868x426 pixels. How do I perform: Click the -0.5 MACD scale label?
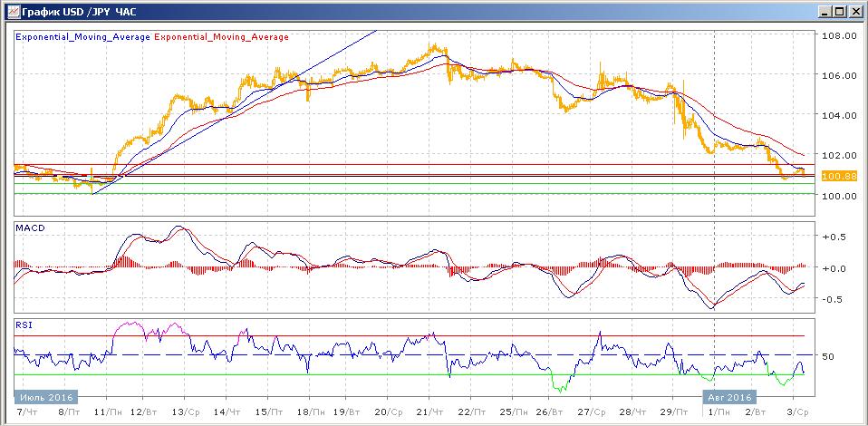point(834,299)
